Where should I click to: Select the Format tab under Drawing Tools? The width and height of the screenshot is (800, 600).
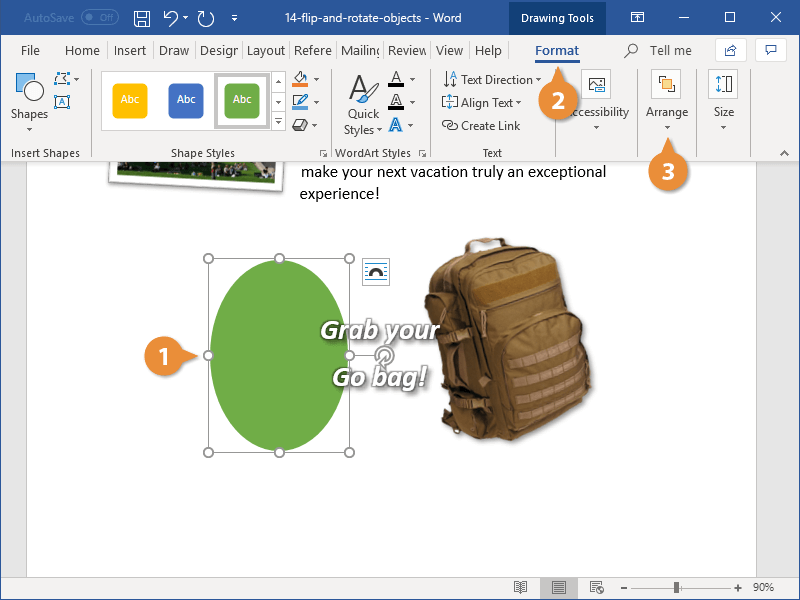(557, 51)
